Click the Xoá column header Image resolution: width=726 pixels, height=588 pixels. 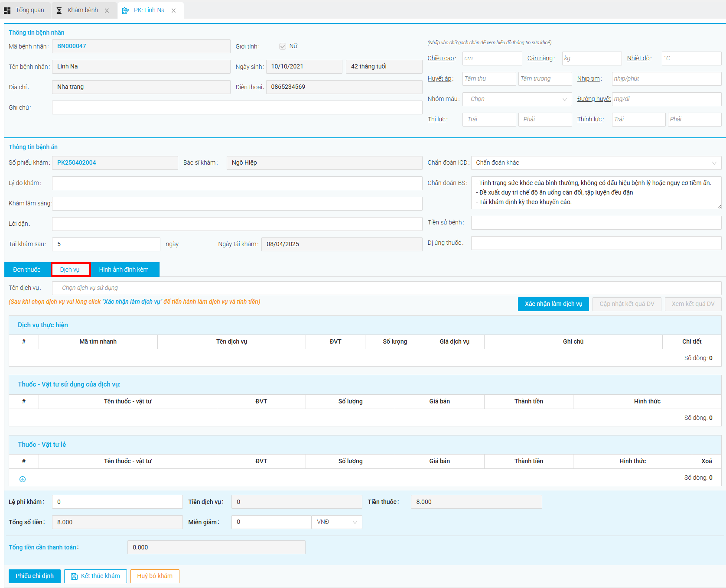[706, 461]
